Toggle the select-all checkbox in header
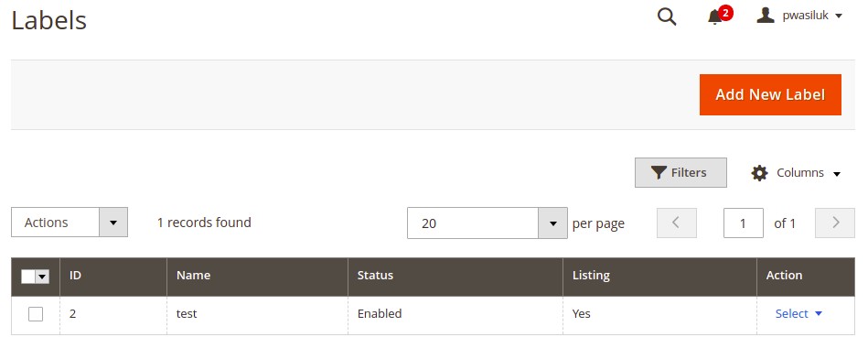 tap(28, 276)
